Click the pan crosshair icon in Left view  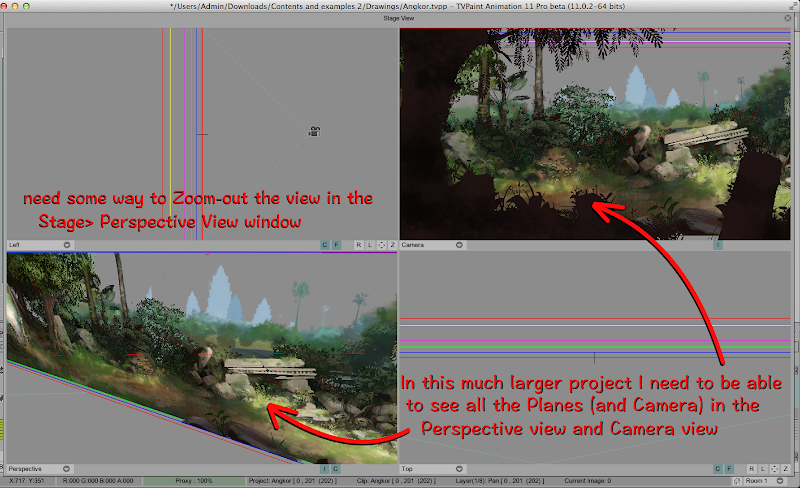click(381, 245)
